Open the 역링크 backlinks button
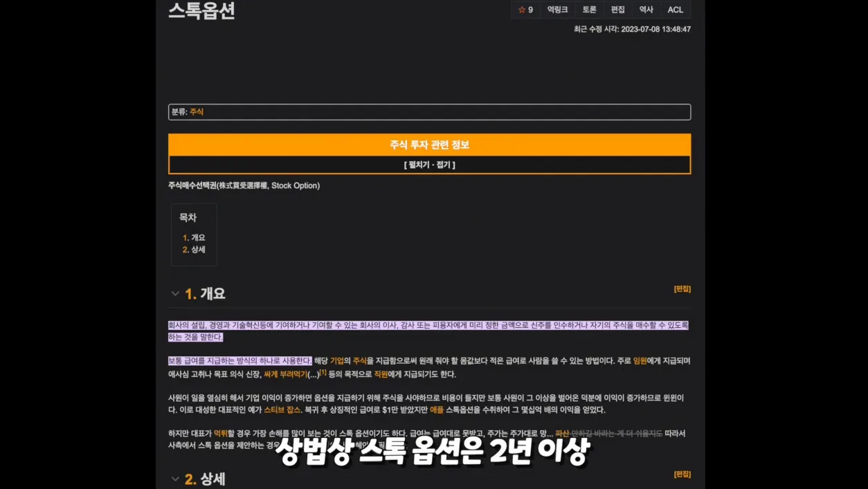The height and width of the screenshot is (489, 868). [x=557, y=10]
